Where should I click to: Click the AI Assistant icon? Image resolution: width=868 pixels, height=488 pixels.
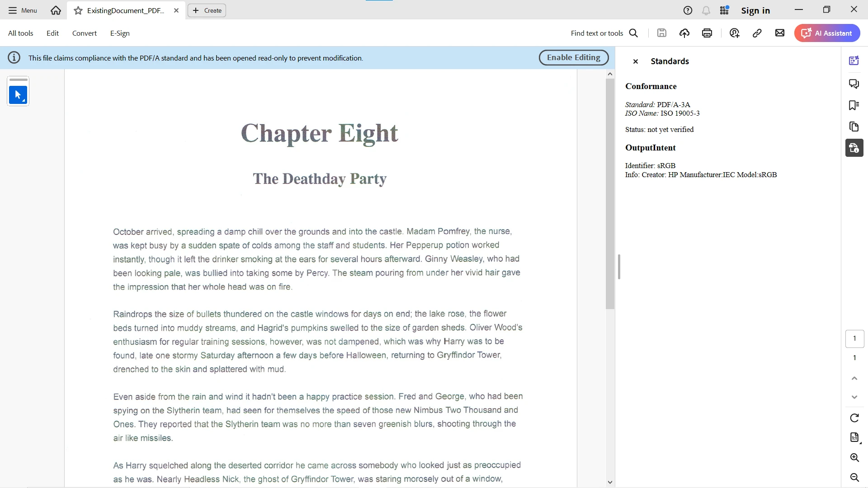click(829, 33)
